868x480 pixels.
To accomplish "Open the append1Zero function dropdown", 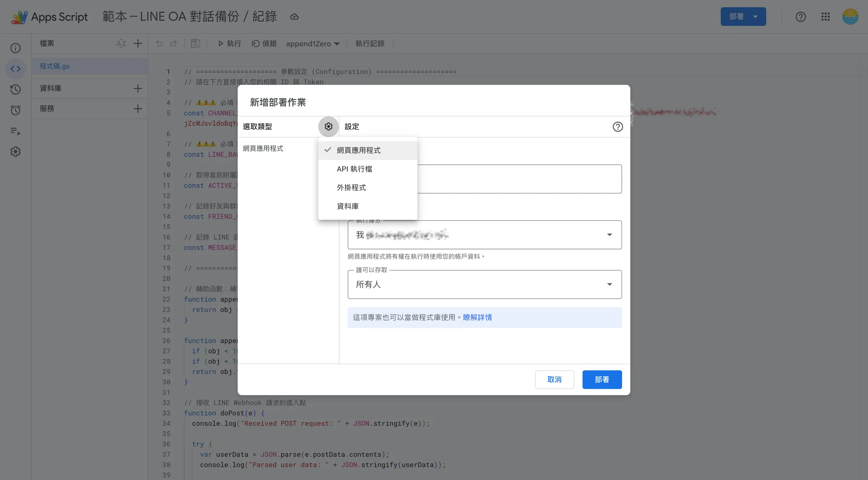I will coord(312,44).
